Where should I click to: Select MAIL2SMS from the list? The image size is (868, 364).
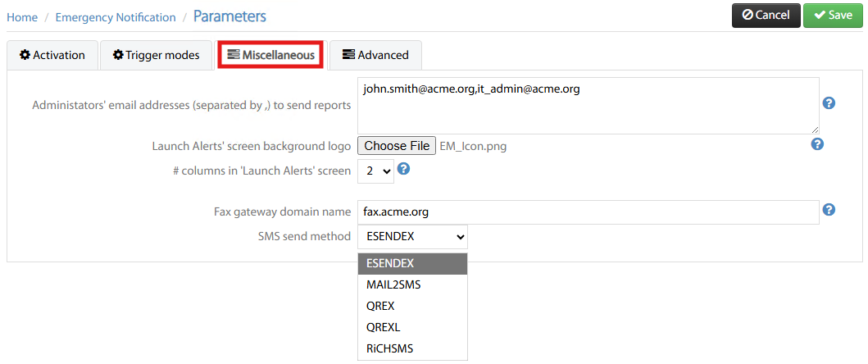393,284
